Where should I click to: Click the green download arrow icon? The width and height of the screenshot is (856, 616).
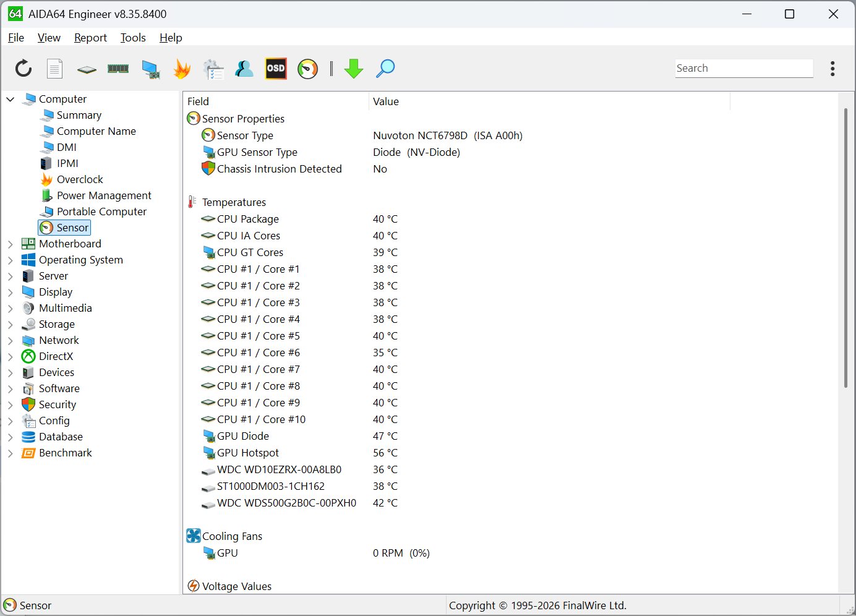pyautogui.click(x=354, y=69)
